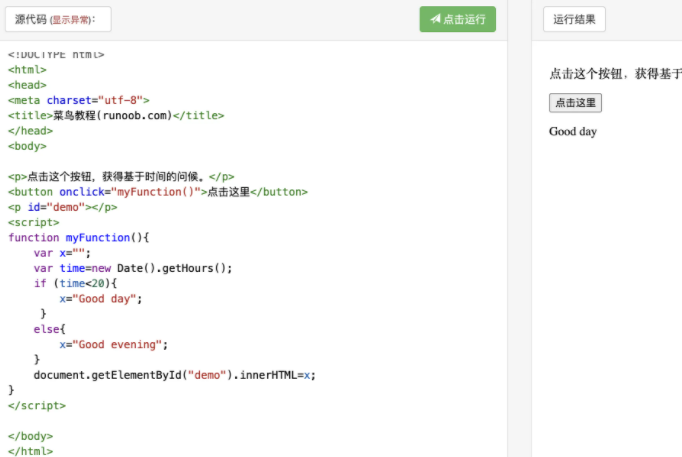Click the <p> code line with 点击这个按钮

[x=121, y=177]
